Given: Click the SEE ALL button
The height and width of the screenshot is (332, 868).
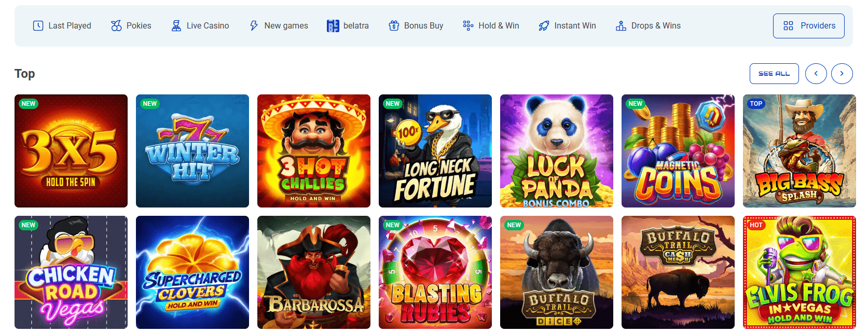Looking at the screenshot, I should [774, 74].
